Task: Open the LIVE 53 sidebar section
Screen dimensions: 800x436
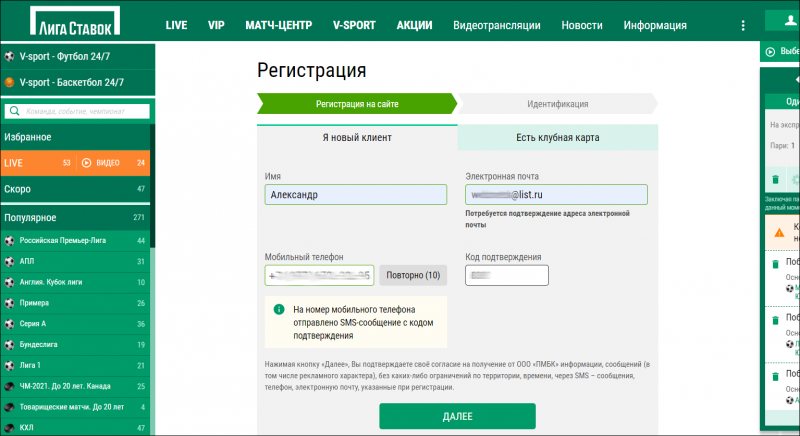Action: pos(38,163)
